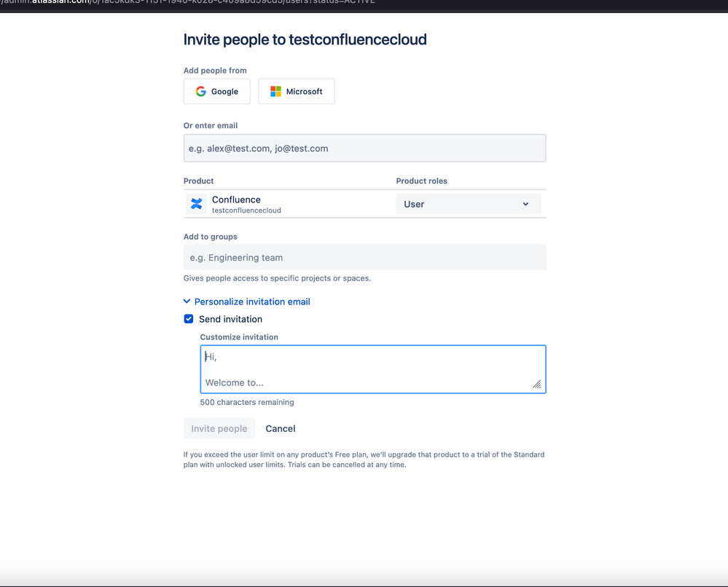The width and height of the screenshot is (728, 587).
Task: Open the Product roles User dropdown
Action: pos(468,204)
